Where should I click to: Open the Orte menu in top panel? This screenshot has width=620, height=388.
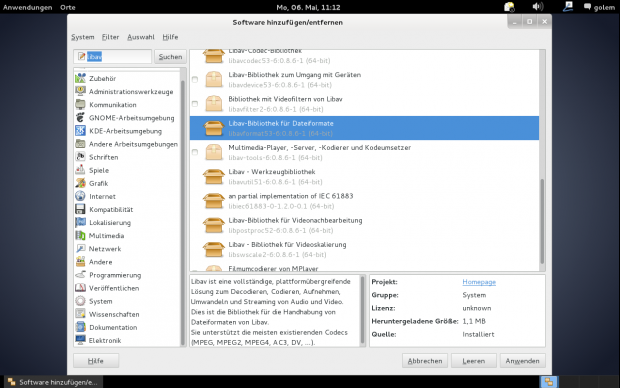pos(68,7)
